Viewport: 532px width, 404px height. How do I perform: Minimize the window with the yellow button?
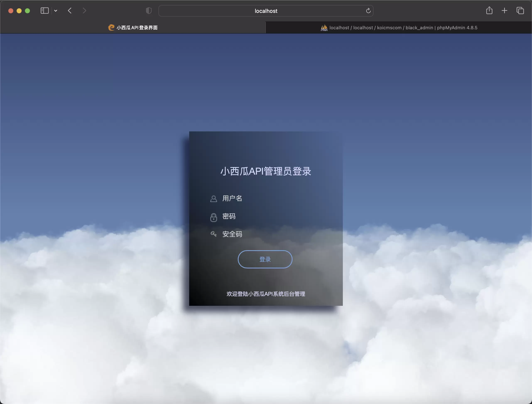tap(19, 11)
